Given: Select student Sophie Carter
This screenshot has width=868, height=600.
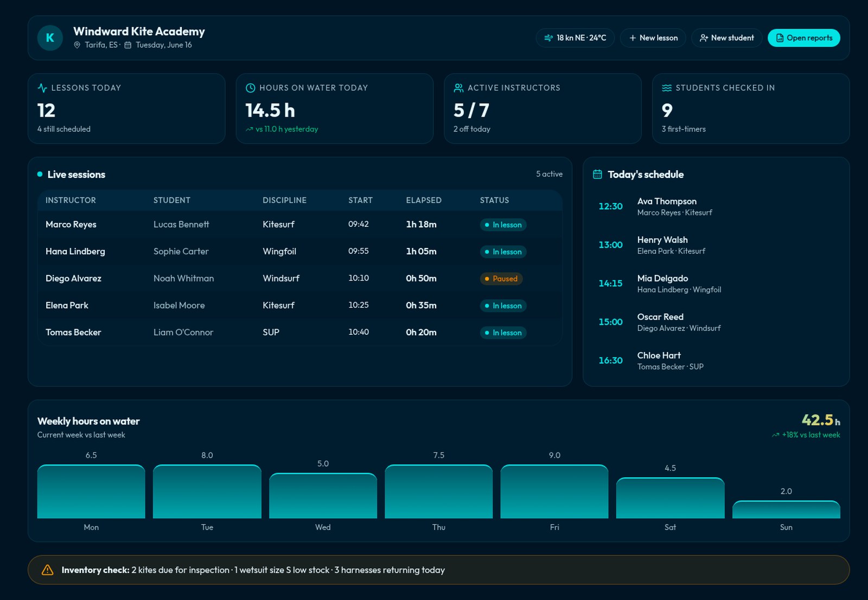Looking at the screenshot, I should (181, 251).
